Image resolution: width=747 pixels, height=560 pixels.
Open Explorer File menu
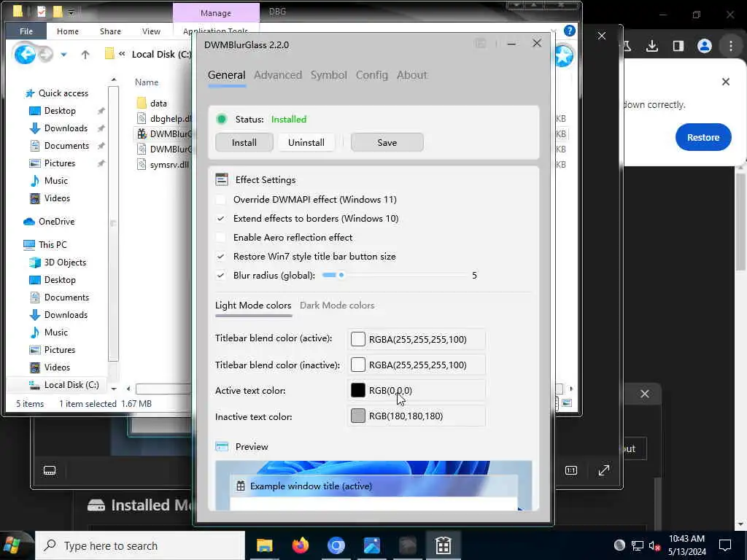pos(26,31)
